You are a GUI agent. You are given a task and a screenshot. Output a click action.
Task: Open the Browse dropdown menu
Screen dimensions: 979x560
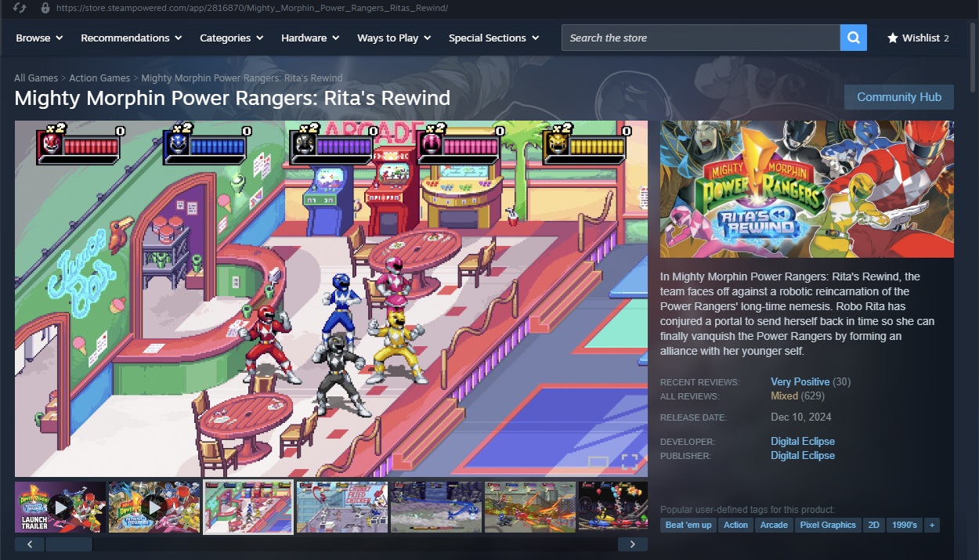click(x=39, y=38)
